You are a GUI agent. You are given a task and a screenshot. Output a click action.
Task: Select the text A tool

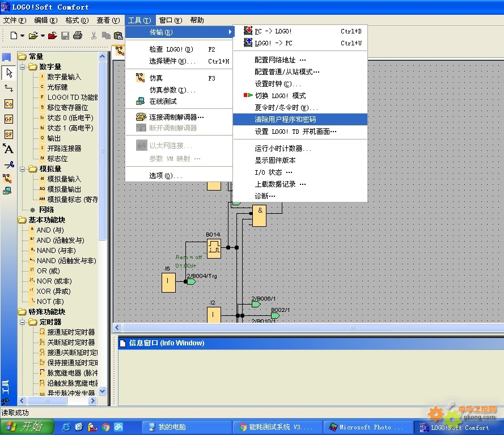(9, 149)
